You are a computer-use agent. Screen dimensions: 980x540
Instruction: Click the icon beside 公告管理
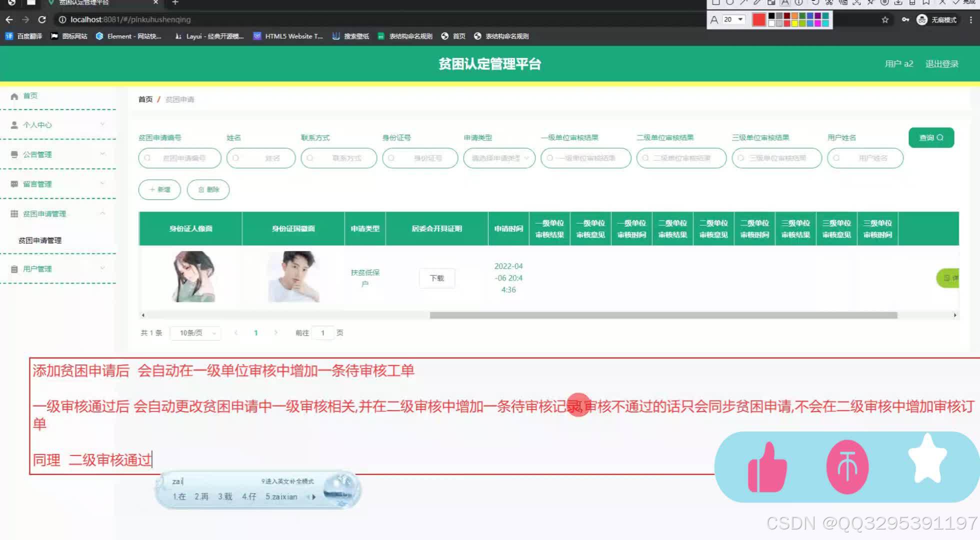tap(14, 154)
